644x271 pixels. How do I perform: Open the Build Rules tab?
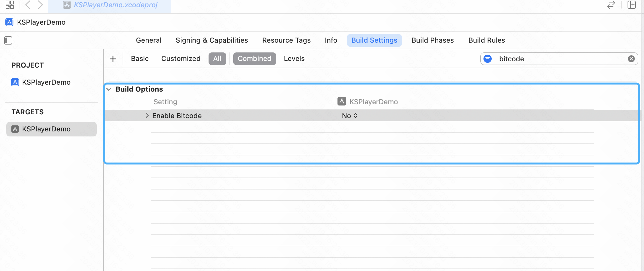tap(487, 40)
